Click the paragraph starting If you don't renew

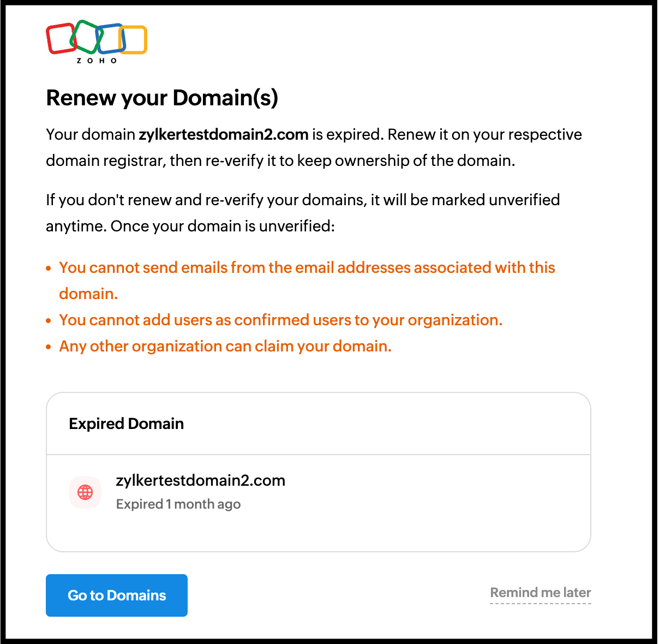click(x=302, y=213)
